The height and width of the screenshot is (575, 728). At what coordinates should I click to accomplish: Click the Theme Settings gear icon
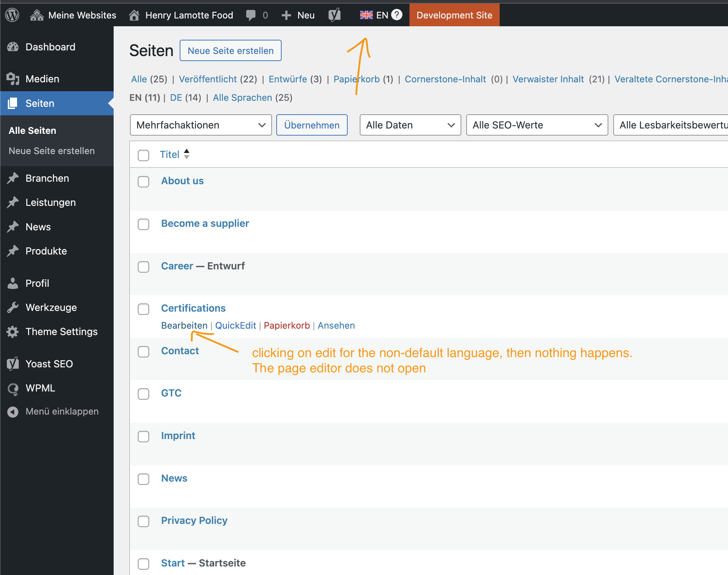13,332
